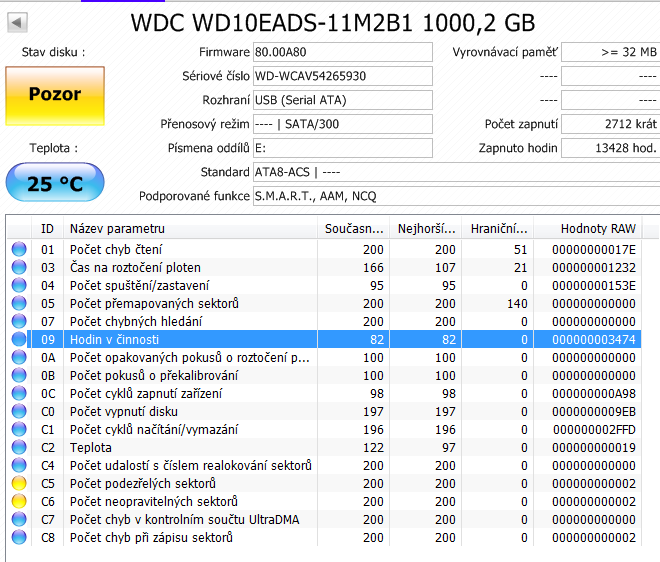Click blue status icon for Teplota row
Viewport: 660px width, 562px height.
click(19, 447)
